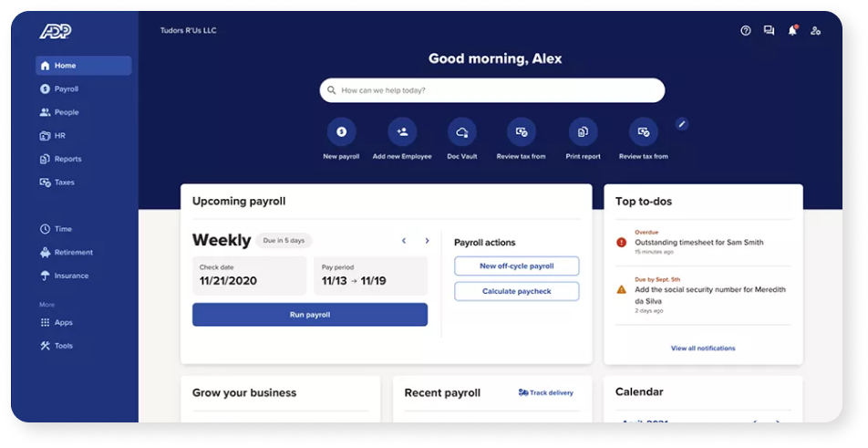Click the ADP logo
The image size is (868, 448).
point(55,32)
